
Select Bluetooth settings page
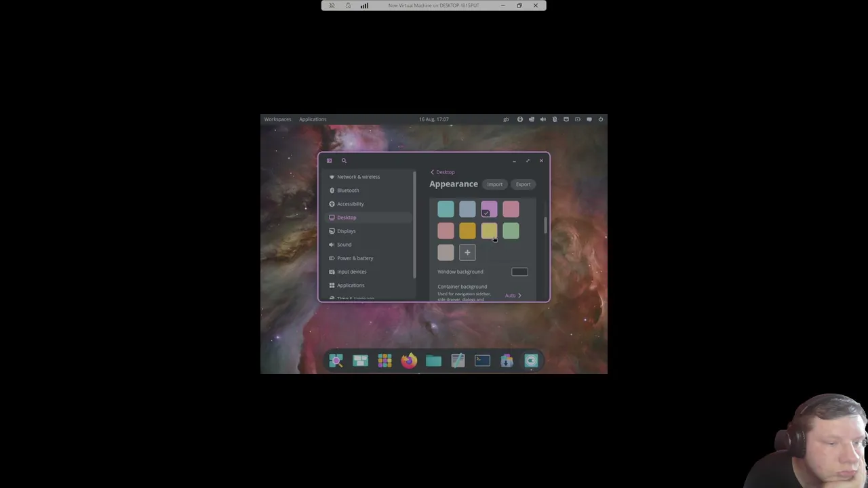tap(368, 190)
